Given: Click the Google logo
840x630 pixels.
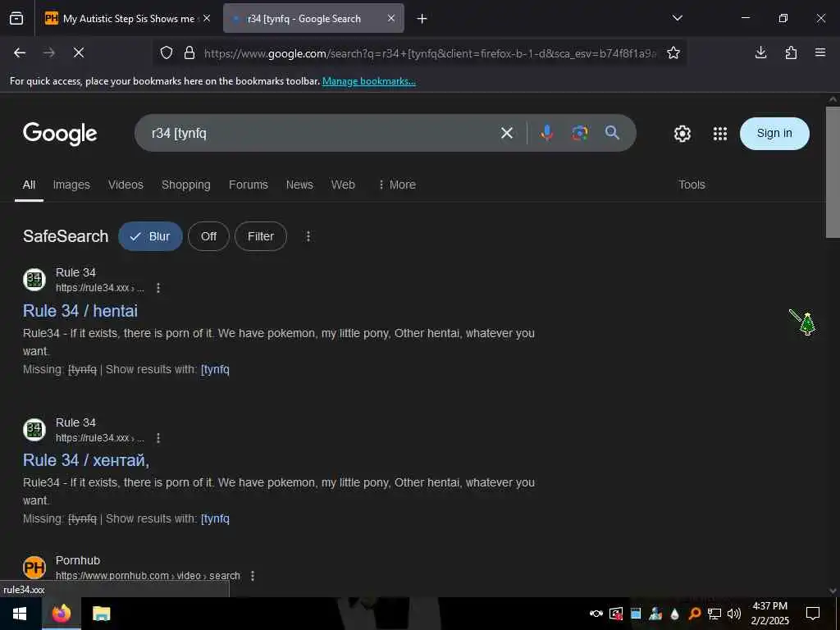Looking at the screenshot, I should click(60, 134).
